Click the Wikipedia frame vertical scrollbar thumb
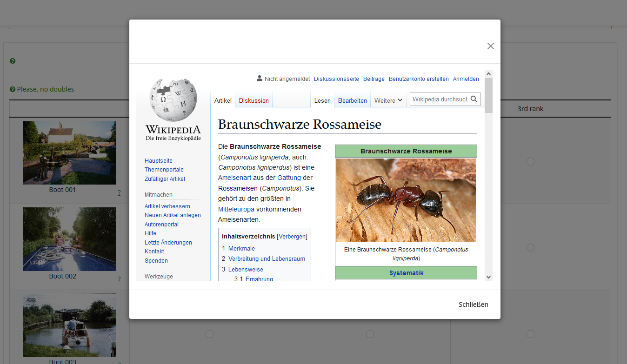 (x=488, y=95)
